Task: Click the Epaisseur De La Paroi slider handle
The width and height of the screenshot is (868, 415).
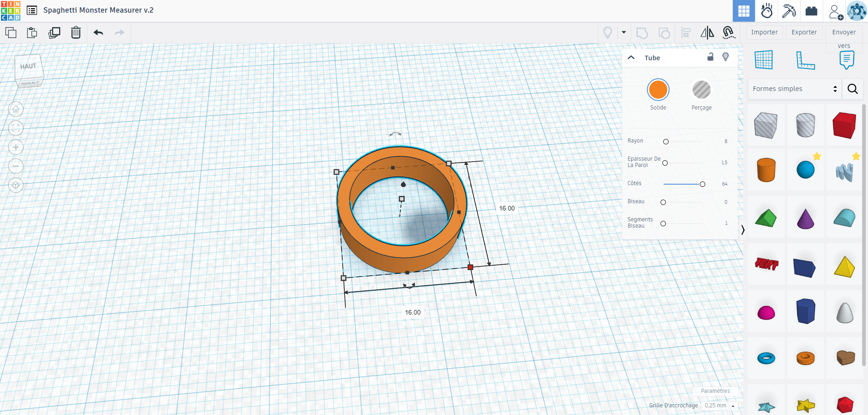Action: click(x=665, y=163)
